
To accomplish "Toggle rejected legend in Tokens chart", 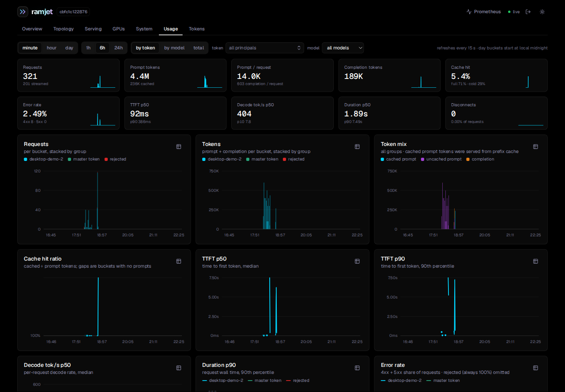I will [x=294, y=159].
